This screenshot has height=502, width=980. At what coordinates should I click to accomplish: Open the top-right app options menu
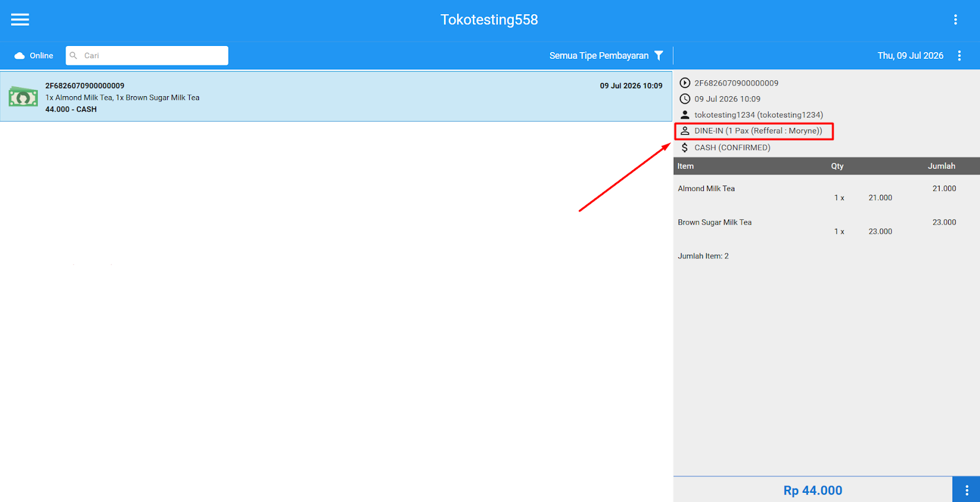pyautogui.click(x=955, y=20)
